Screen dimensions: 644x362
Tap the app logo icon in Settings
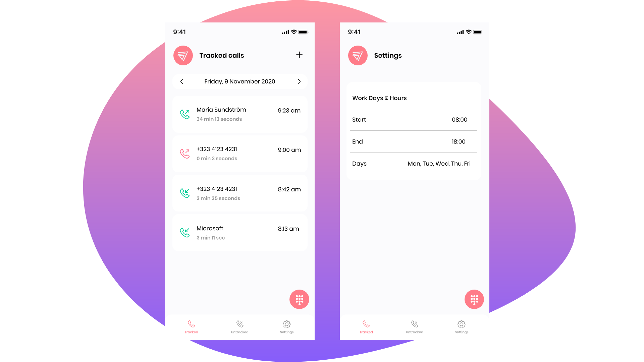(358, 55)
